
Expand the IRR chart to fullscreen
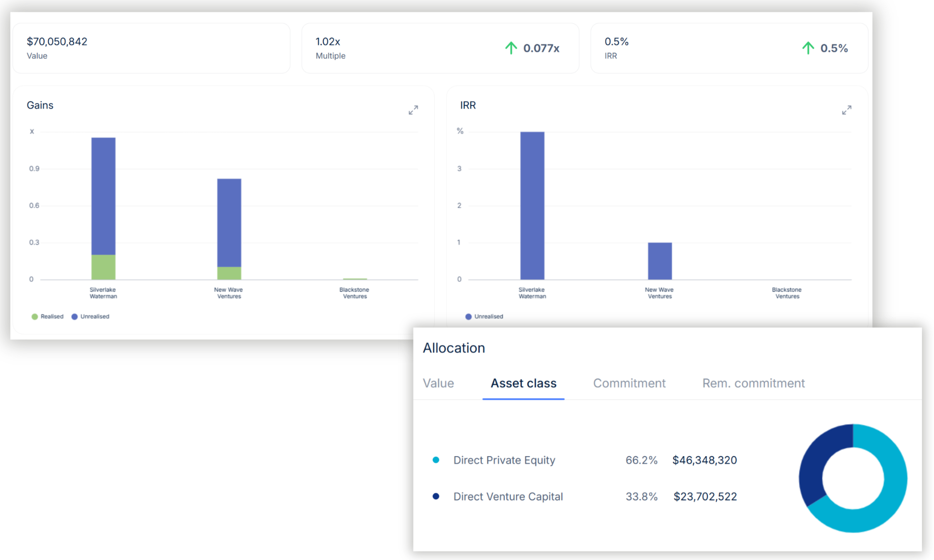(x=846, y=110)
